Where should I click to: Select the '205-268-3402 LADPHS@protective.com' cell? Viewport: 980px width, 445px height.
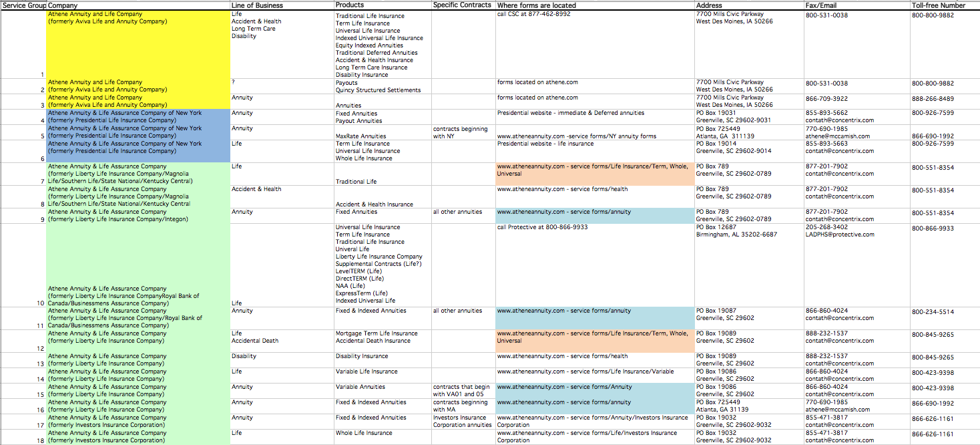tap(856, 265)
